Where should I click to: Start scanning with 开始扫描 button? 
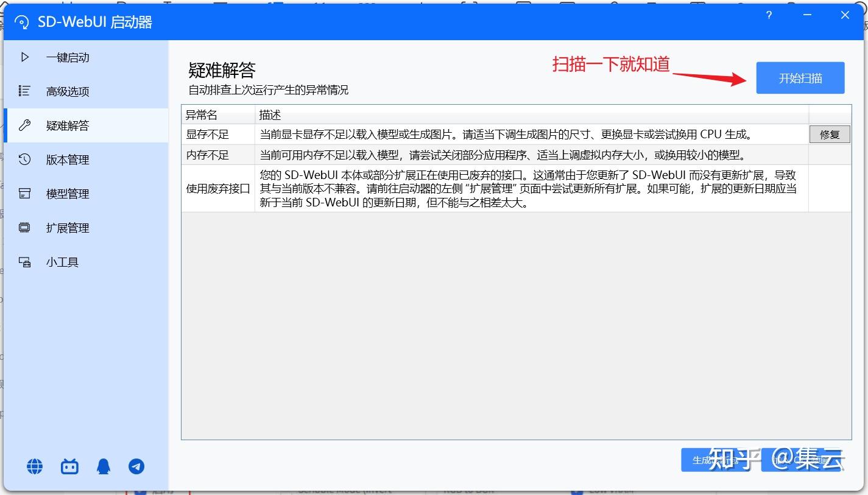pyautogui.click(x=800, y=78)
